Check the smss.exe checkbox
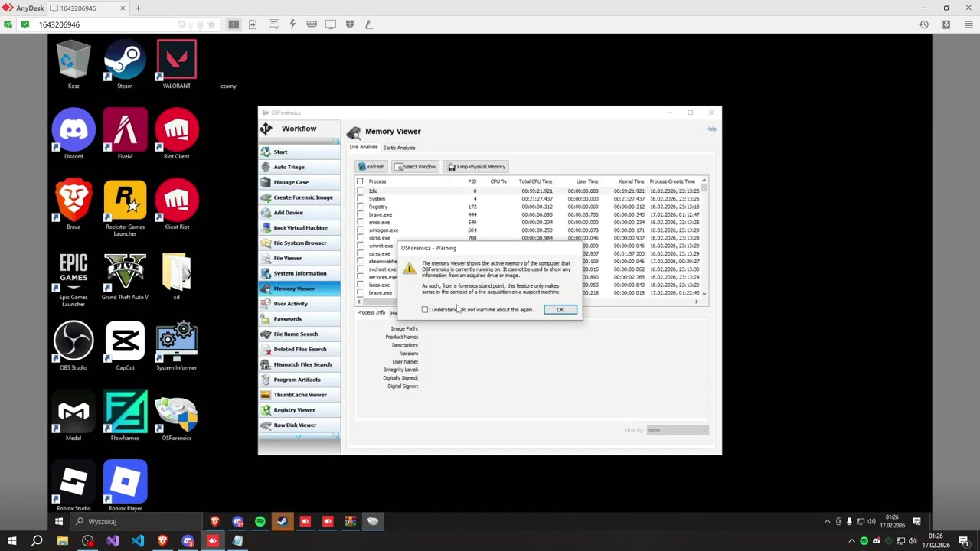 click(360, 222)
